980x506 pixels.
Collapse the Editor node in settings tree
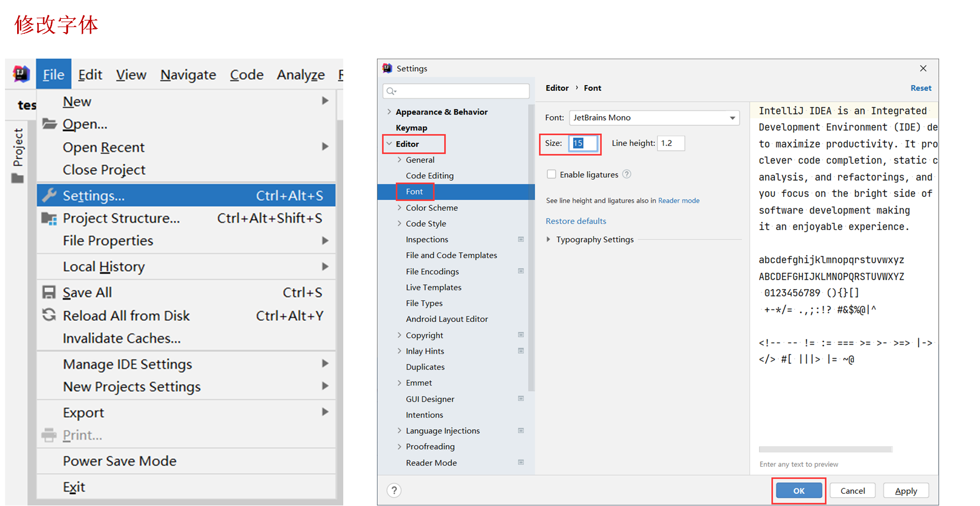point(389,144)
